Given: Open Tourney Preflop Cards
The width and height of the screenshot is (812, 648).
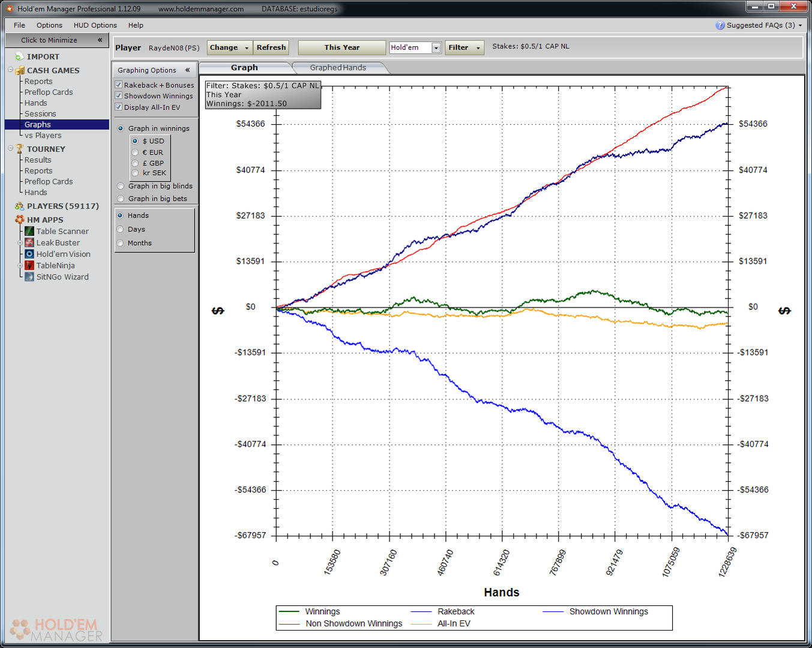Looking at the screenshot, I should 49,181.
